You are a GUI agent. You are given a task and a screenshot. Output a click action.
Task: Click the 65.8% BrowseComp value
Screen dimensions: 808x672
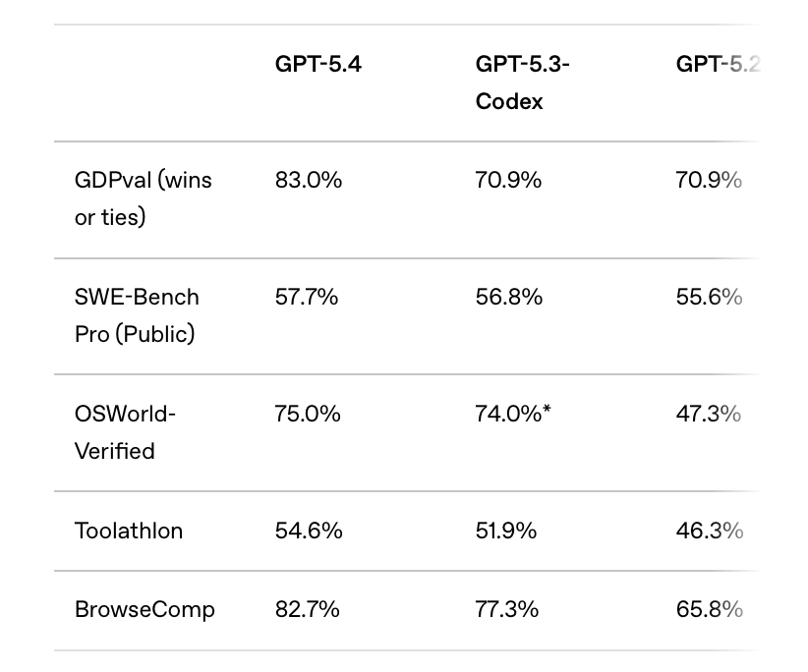tap(709, 609)
